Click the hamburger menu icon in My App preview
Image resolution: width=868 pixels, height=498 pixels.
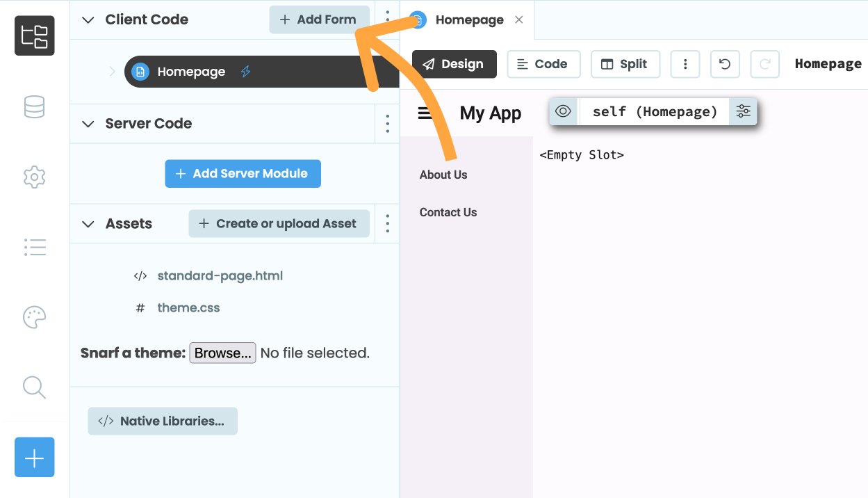(425, 113)
